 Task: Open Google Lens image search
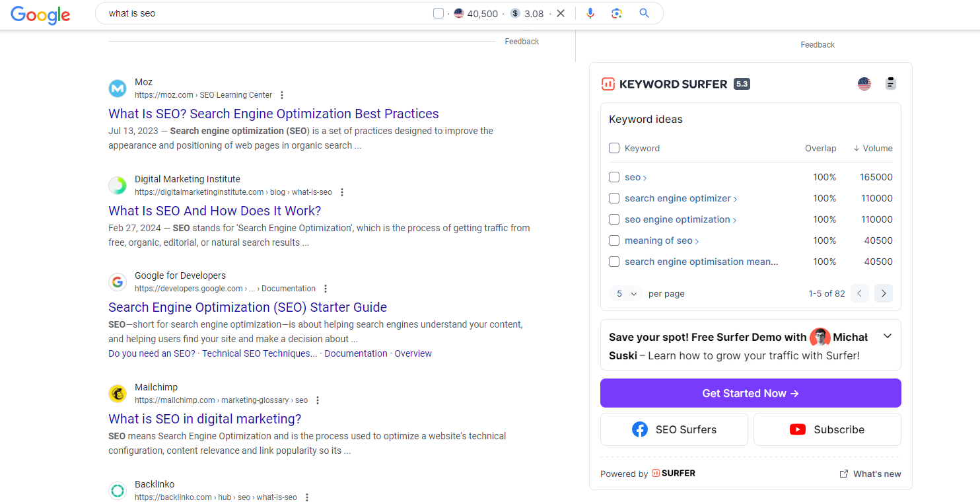click(x=617, y=13)
